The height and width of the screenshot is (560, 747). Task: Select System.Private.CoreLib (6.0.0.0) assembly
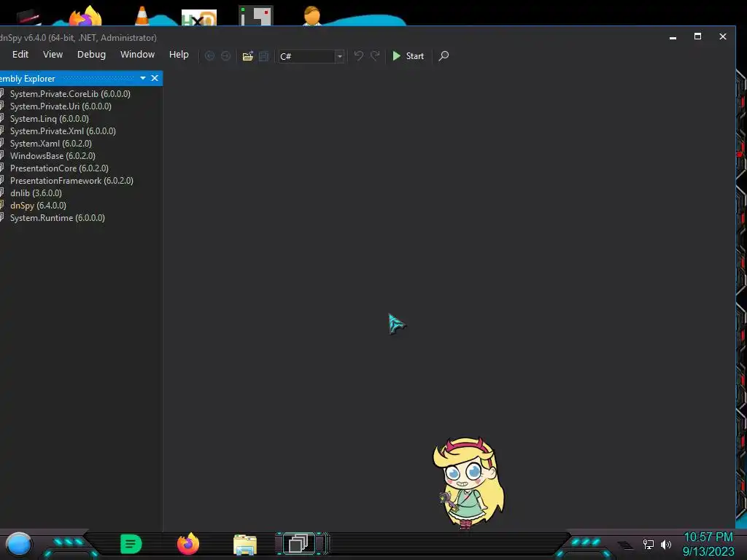(x=70, y=94)
